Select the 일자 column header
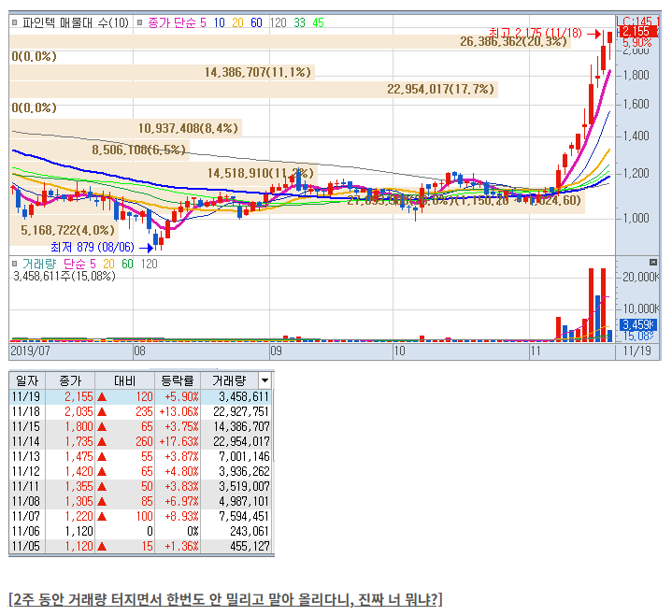The image size is (672, 616). (x=26, y=380)
